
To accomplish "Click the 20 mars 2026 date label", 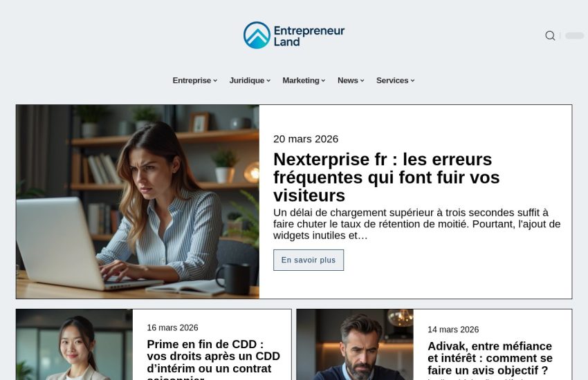I will point(306,139).
